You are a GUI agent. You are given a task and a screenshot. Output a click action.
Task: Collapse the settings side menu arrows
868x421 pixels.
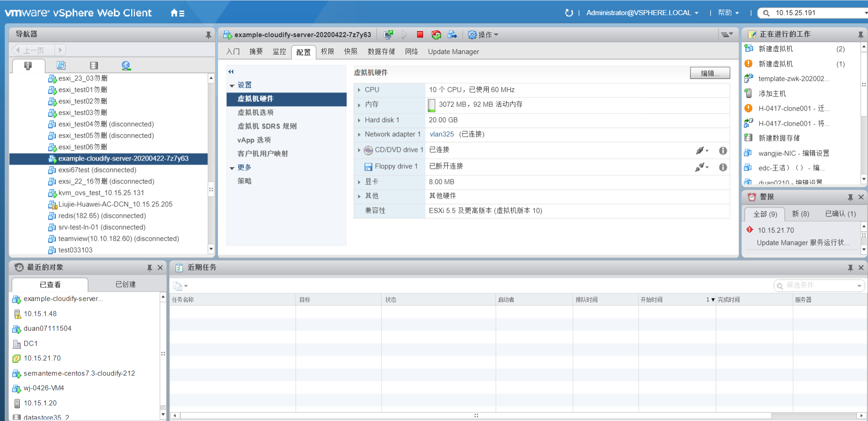[231, 72]
